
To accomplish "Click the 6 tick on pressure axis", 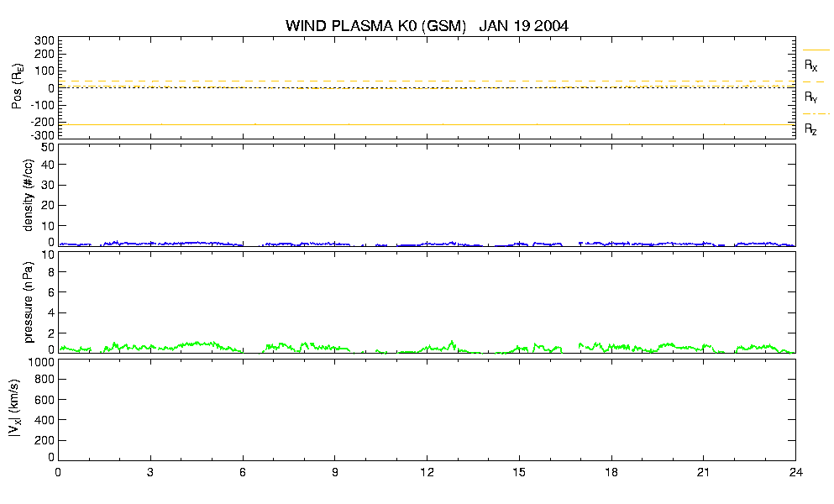I will (x=51, y=292).
